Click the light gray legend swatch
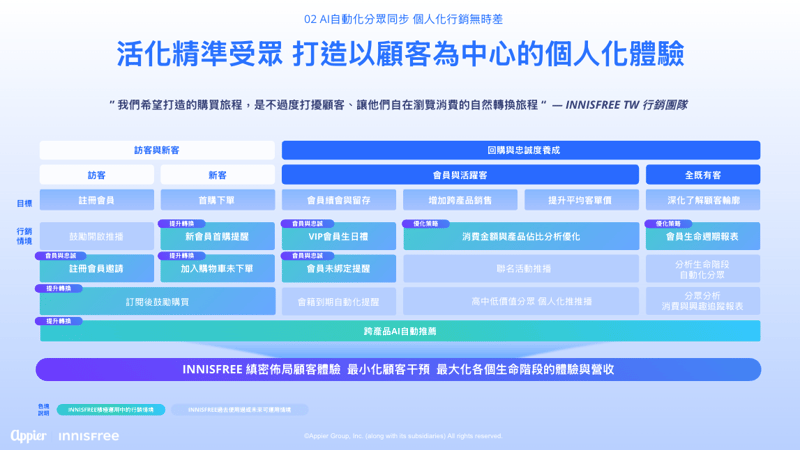 [239, 409]
